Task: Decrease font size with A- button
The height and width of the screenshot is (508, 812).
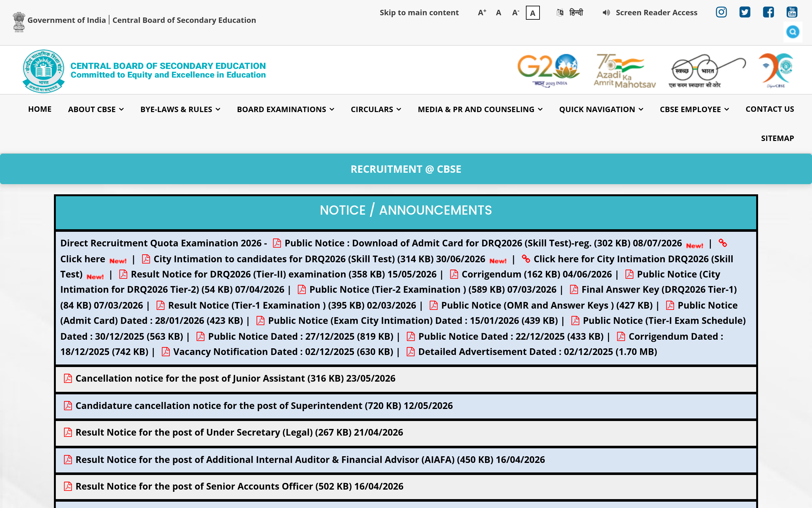Action: 516,13
